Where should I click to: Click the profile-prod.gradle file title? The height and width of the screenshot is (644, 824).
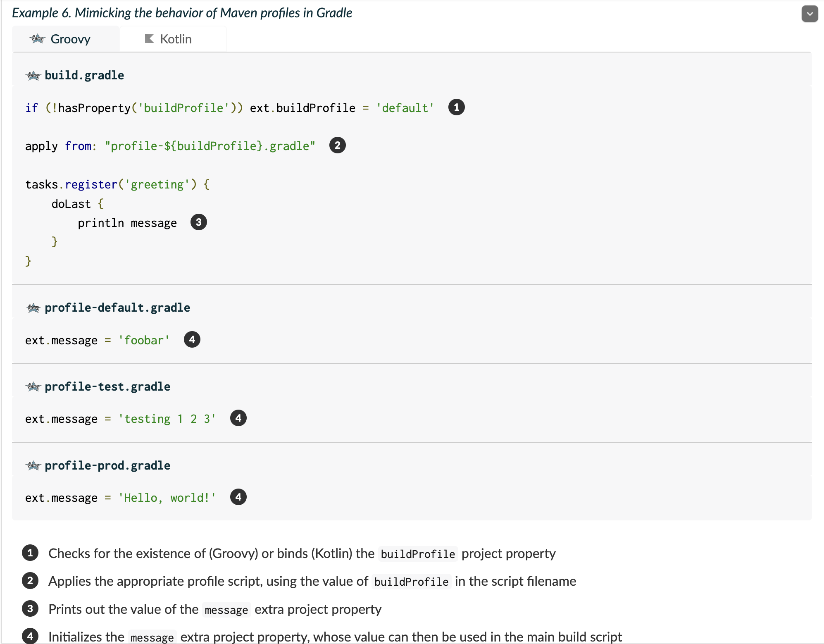[x=107, y=466]
